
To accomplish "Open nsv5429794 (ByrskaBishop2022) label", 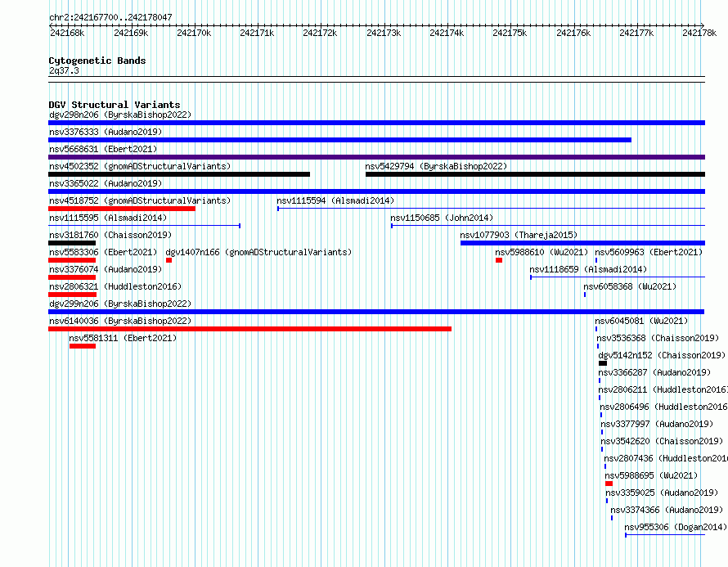I will coord(436,166).
